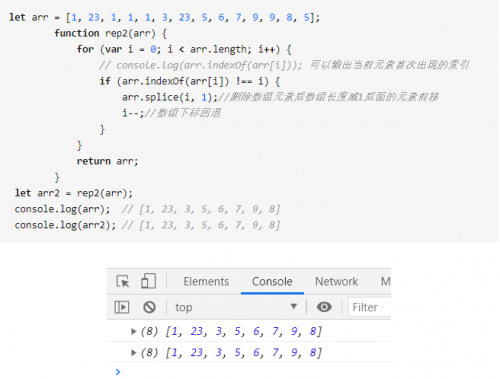Image resolution: width=500 pixels, height=379 pixels.
Task: Focus the console Filter field
Action: pos(370,307)
